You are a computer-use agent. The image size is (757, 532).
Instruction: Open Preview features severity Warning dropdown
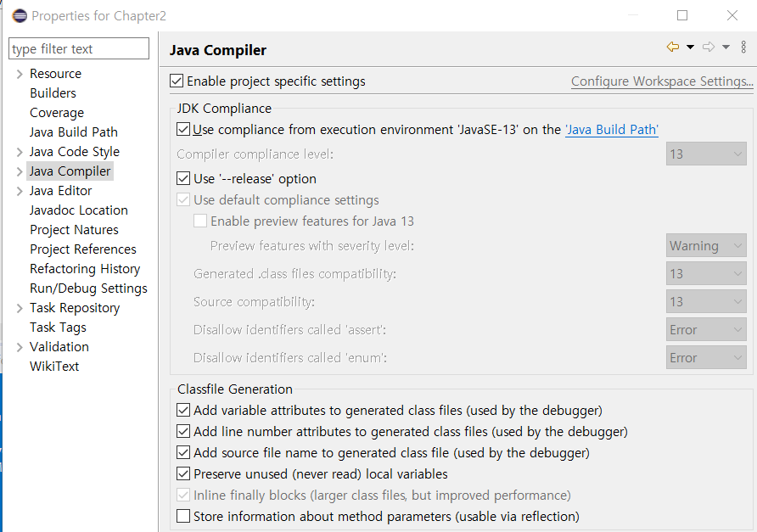706,246
